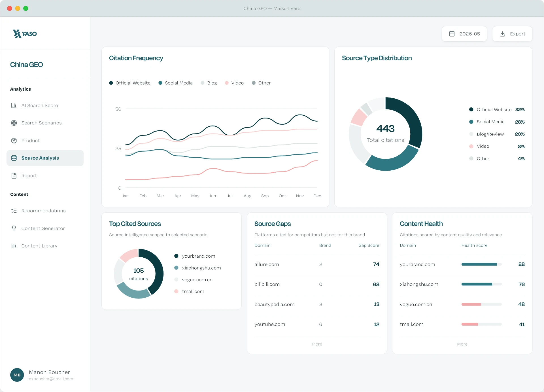Image resolution: width=544 pixels, height=392 pixels.
Task: Open the 2026-05 date picker
Action: (x=464, y=34)
